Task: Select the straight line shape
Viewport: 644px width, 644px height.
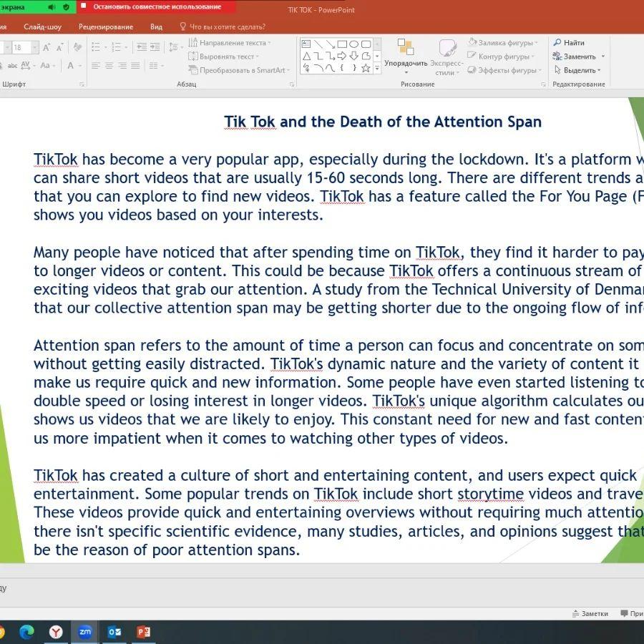Action: click(x=318, y=44)
